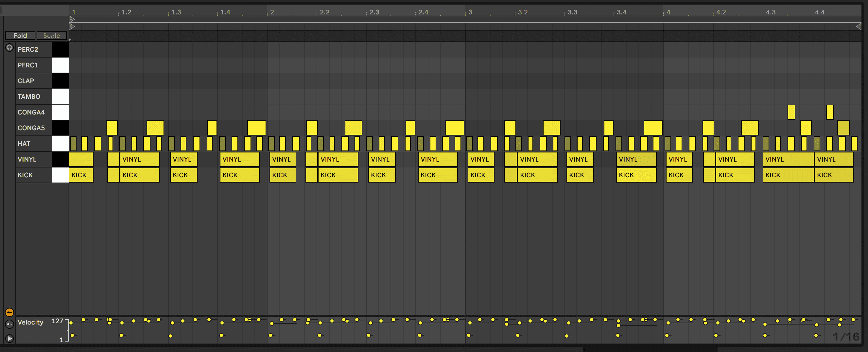Click ruler marker 4.2
The width and height of the screenshot is (868, 352).
point(721,12)
